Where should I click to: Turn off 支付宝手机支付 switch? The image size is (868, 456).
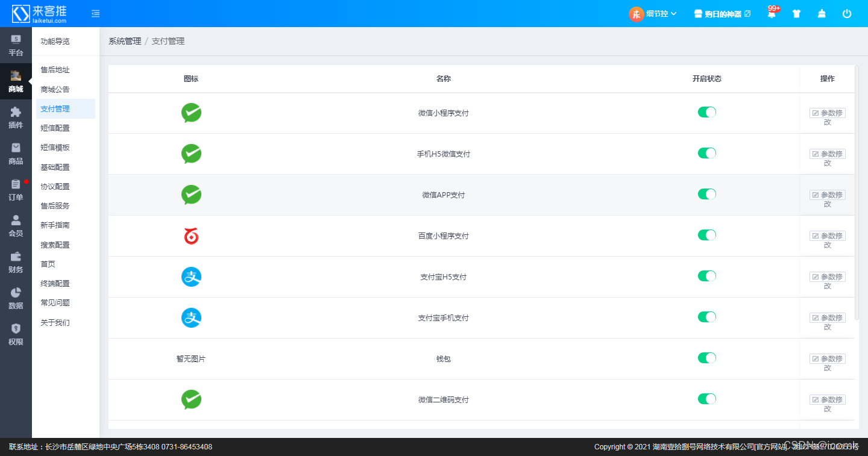707,317
